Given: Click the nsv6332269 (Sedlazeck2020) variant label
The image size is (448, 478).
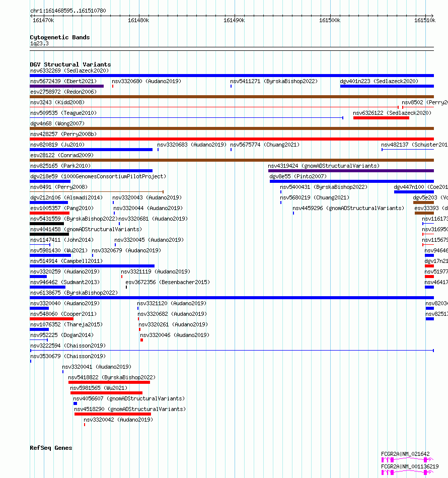Looking at the screenshot, I should (x=69, y=71).
